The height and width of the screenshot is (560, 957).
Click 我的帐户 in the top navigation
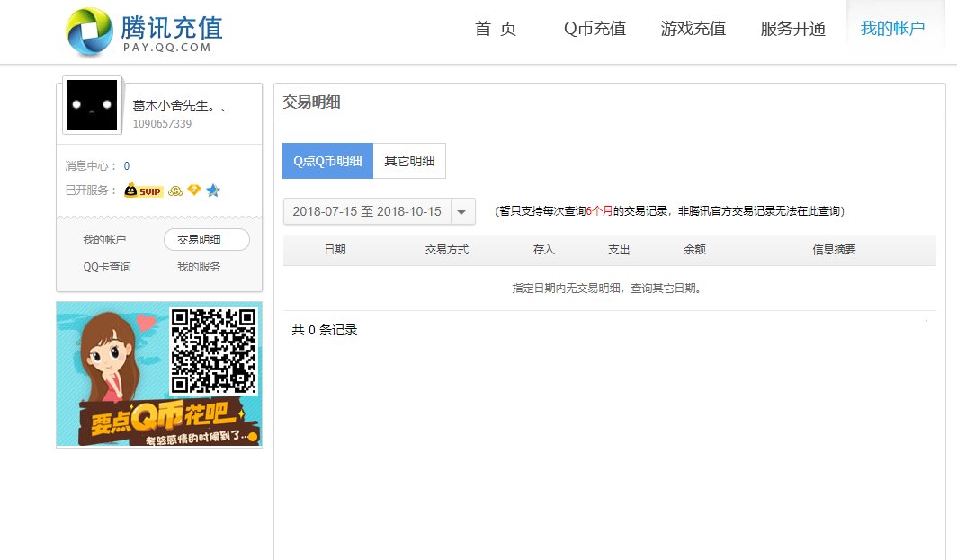892,29
